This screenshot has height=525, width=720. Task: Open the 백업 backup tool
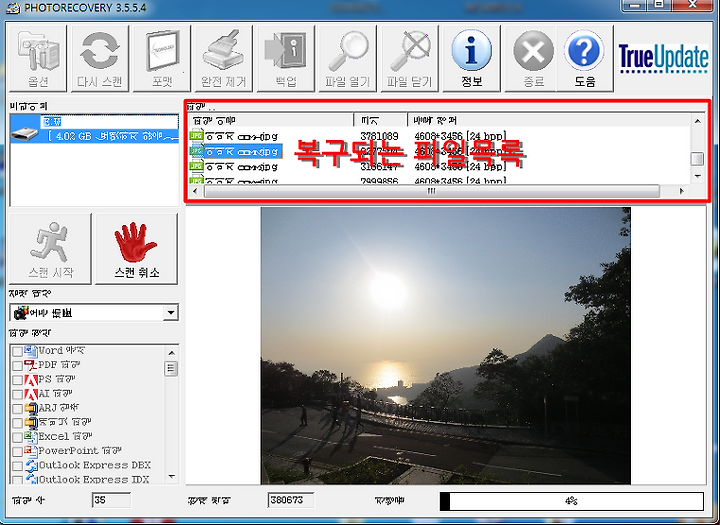286,58
